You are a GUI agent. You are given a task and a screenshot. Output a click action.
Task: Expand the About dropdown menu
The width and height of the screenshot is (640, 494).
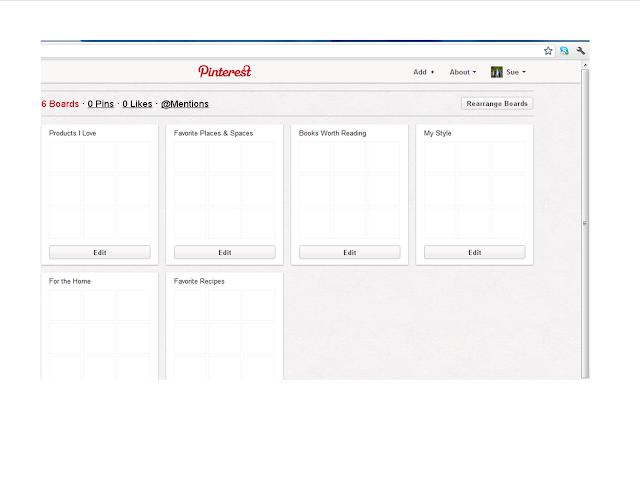click(462, 72)
